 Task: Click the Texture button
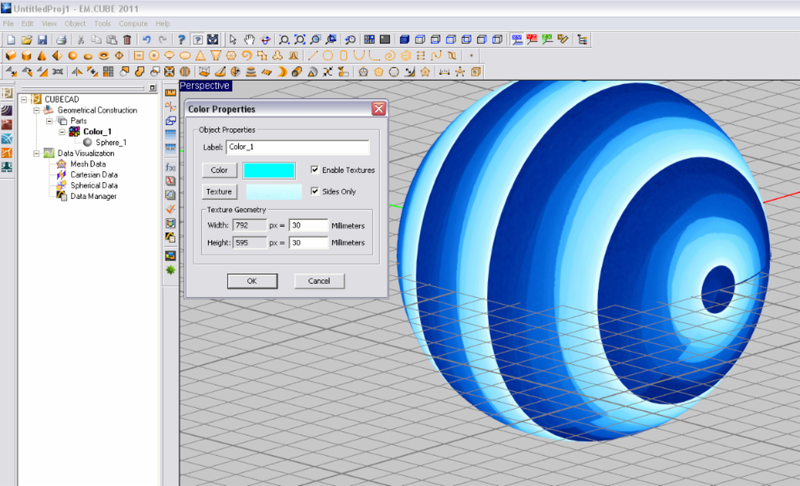click(x=218, y=191)
